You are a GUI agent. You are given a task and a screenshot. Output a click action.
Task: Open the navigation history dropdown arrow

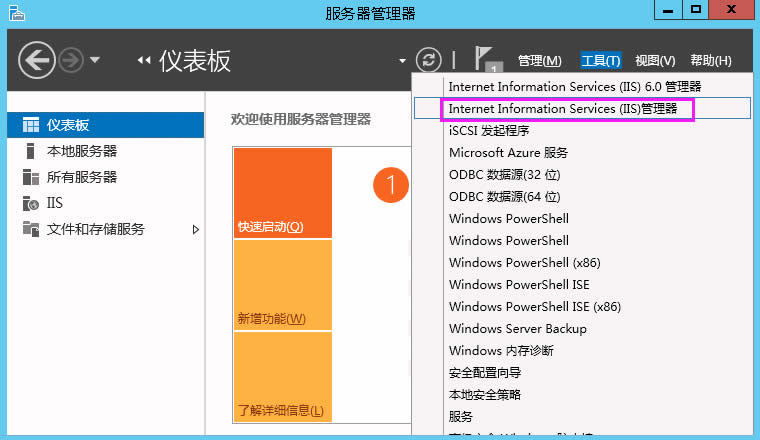(95, 61)
